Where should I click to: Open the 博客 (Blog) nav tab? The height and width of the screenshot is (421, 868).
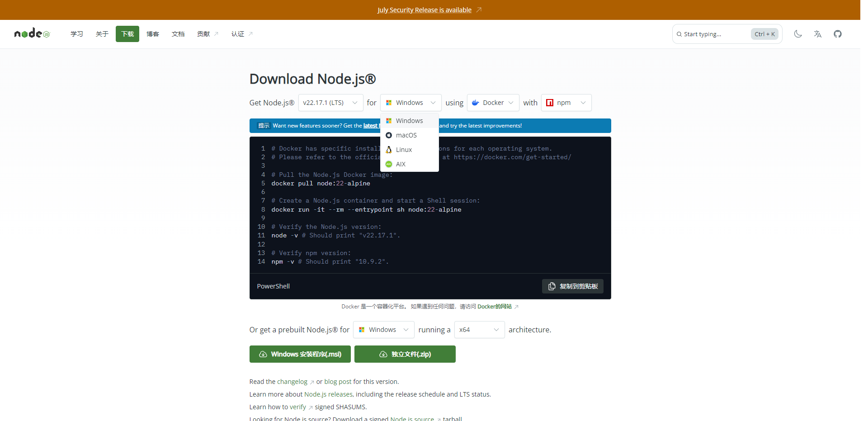153,34
